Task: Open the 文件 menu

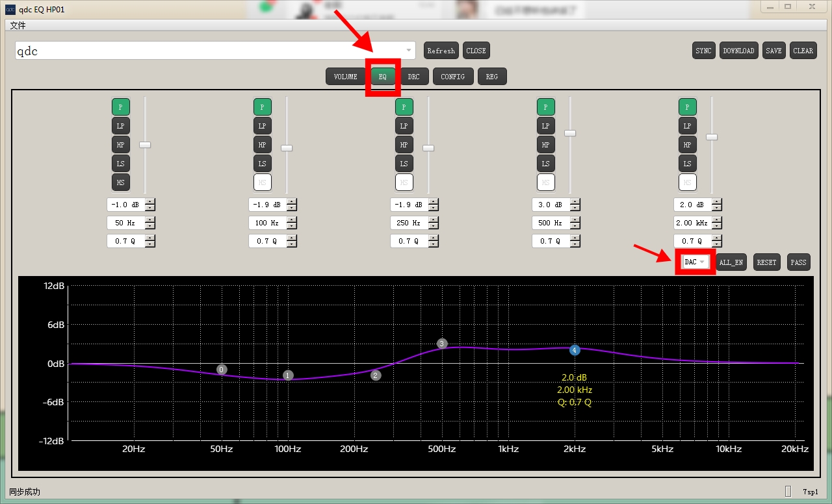Action: pyautogui.click(x=18, y=25)
